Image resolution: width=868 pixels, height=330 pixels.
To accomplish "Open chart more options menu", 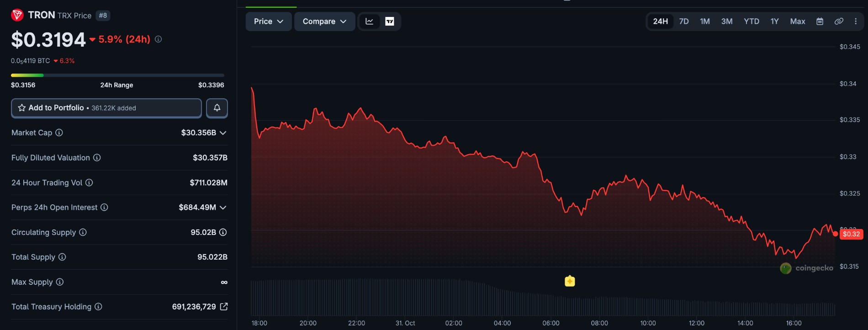I will pos(856,21).
